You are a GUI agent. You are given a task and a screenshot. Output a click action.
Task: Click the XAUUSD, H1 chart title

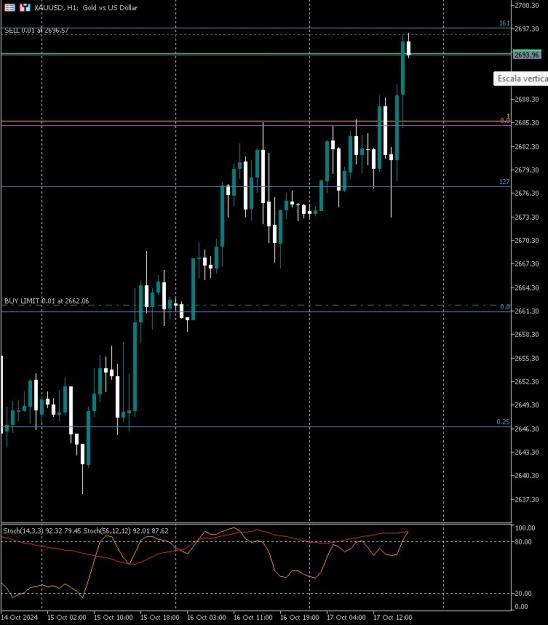[x=86, y=8]
